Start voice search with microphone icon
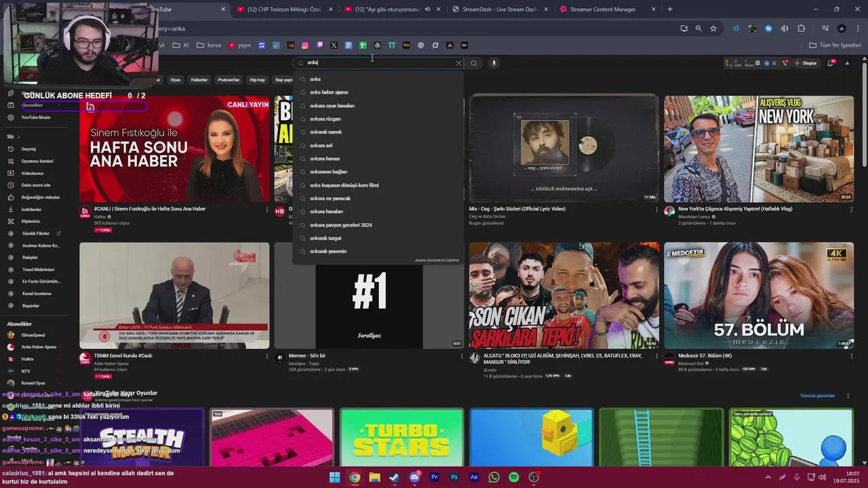This screenshot has height=488, width=868. click(x=494, y=63)
